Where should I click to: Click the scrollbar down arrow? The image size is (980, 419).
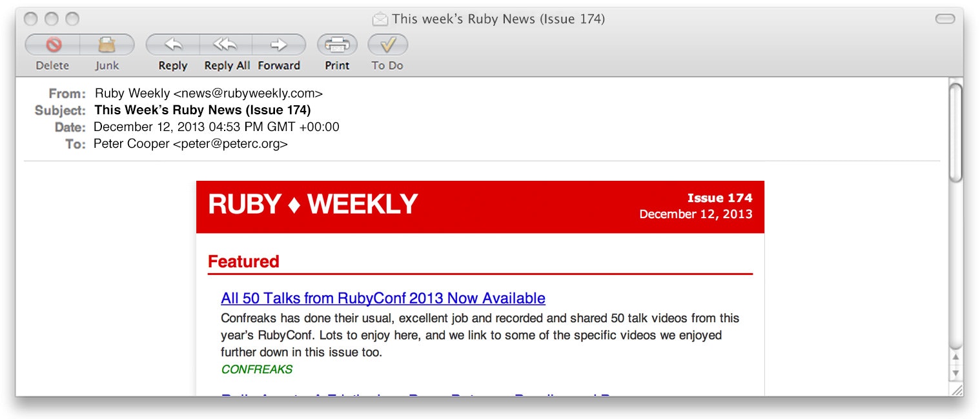tap(955, 373)
